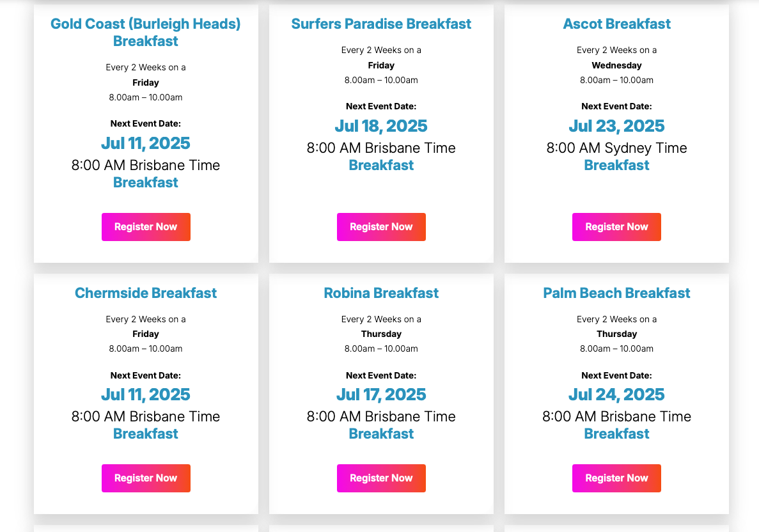The height and width of the screenshot is (532, 759).
Task: Go to the Chermside Breakfast heading
Action: (x=146, y=293)
